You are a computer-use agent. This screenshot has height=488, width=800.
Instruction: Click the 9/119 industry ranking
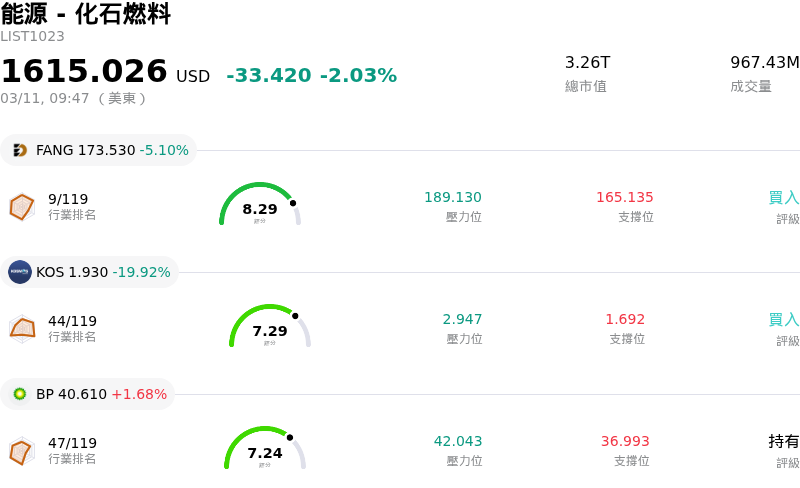68,199
